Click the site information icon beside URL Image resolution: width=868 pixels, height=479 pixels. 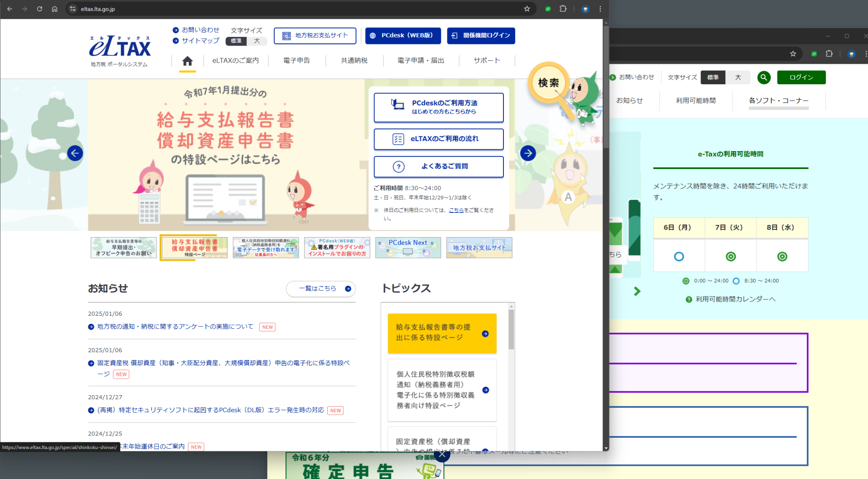coord(73,9)
